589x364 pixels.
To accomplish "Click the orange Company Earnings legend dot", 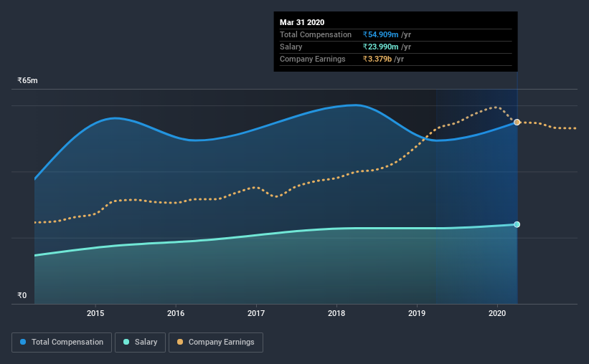I will click(180, 342).
